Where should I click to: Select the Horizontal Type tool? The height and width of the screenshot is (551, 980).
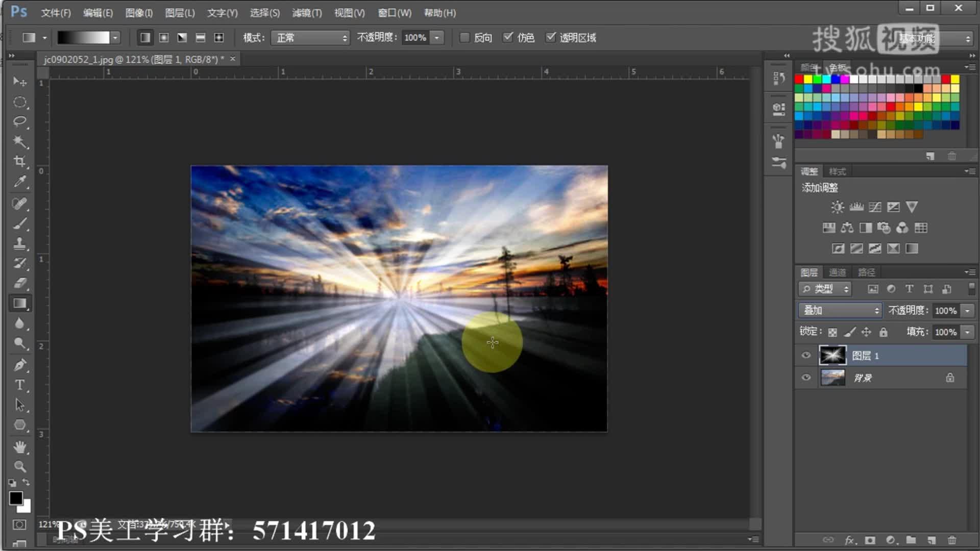19,385
